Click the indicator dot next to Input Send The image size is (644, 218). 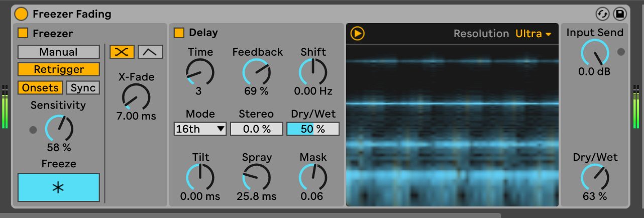point(621,51)
